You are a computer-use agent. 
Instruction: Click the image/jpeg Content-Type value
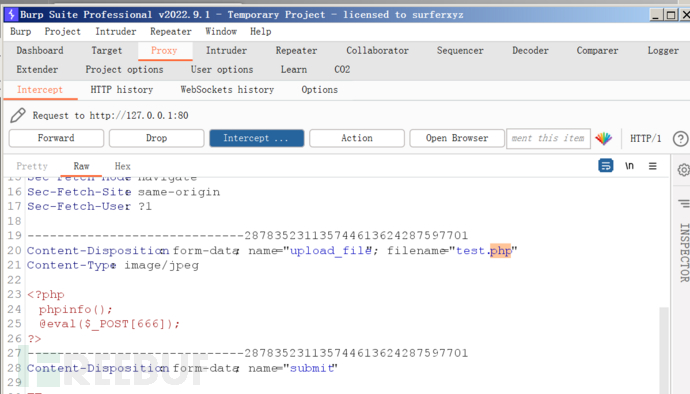(161, 265)
